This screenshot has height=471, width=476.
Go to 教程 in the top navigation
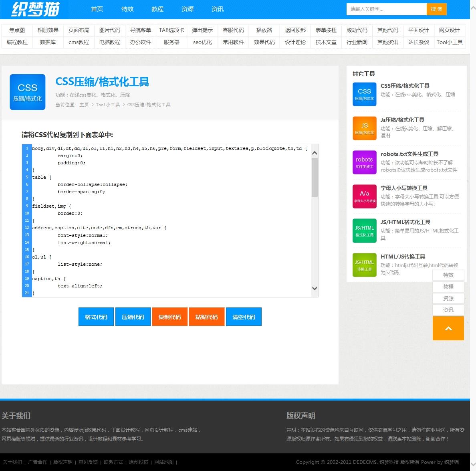point(157,9)
